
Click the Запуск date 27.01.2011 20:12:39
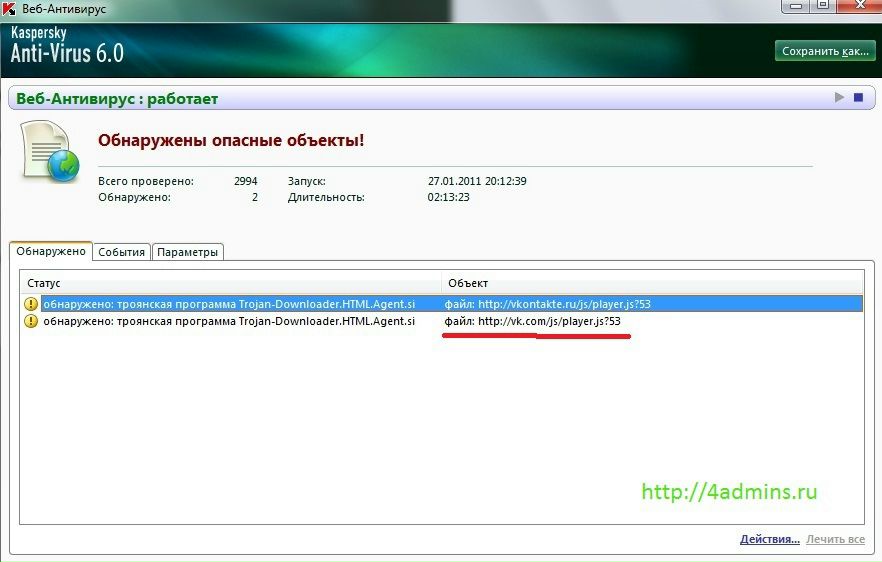[x=477, y=181]
